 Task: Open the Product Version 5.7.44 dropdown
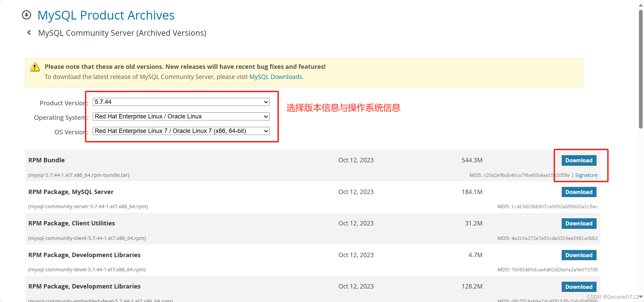click(181, 102)
